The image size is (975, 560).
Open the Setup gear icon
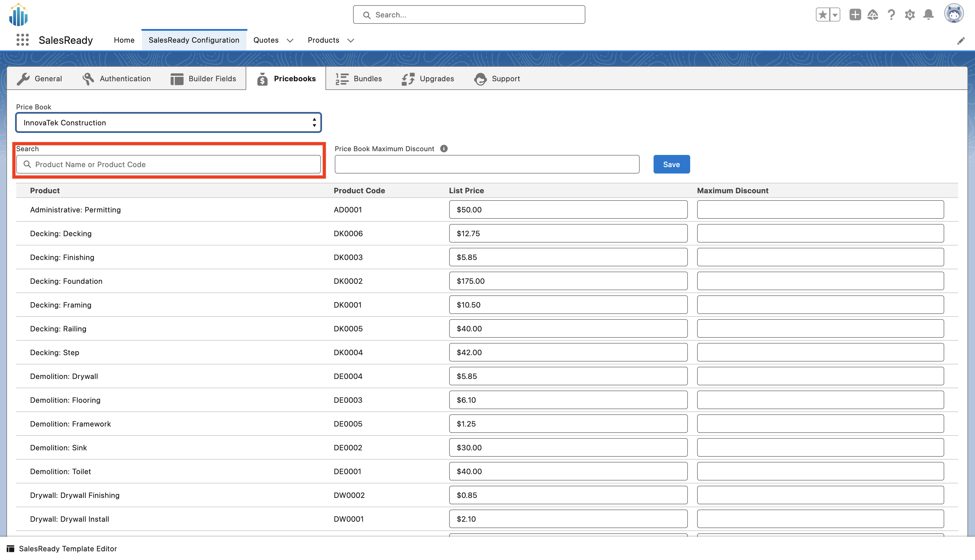(910, 15)
